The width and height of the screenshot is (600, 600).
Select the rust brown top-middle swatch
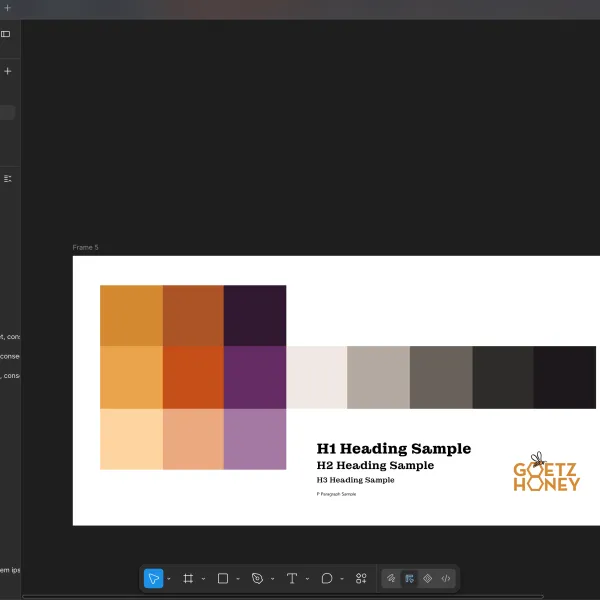[193, 316]
